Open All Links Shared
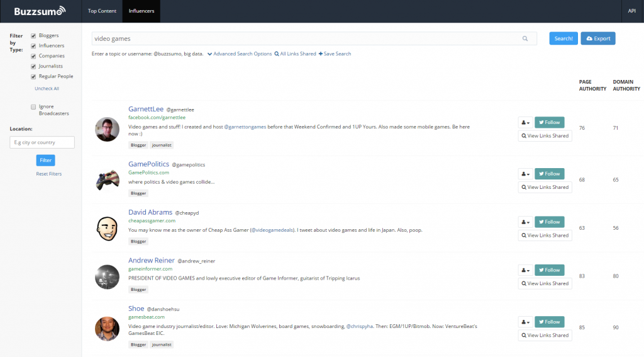The image size is (644, 357). (x=296, y=54)
